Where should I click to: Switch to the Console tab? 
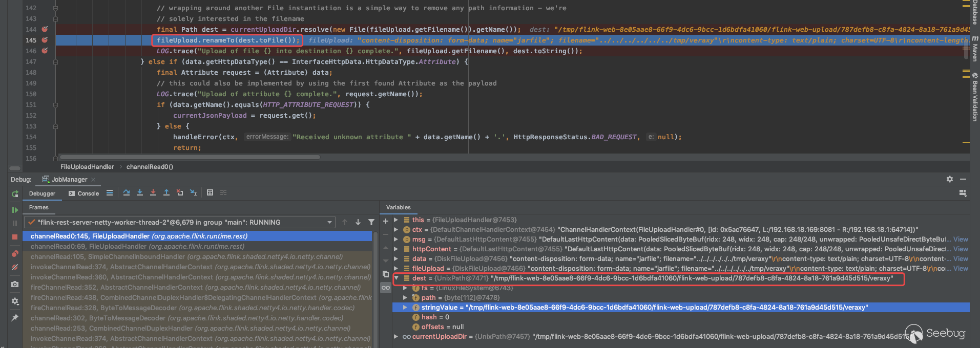pyautogui.click(x=84, y=193)
